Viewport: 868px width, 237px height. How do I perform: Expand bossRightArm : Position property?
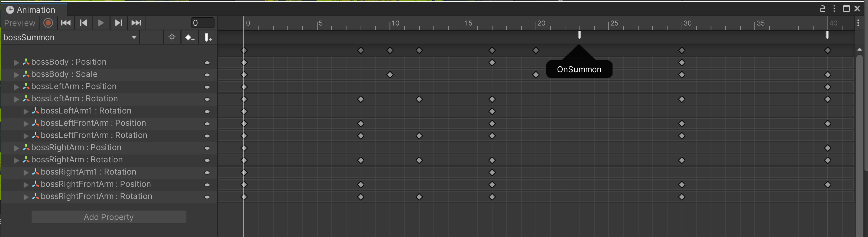pos(16,148)
